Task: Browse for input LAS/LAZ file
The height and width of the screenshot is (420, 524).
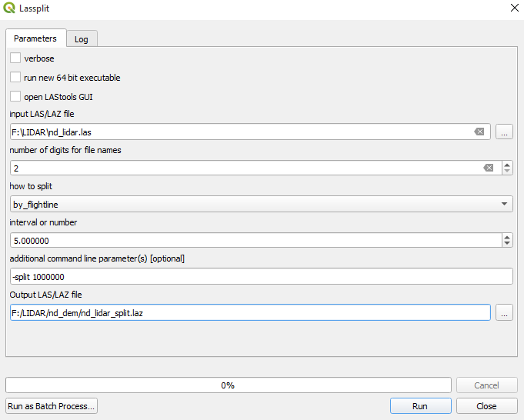Action: pyautogui.click(x=504, y=132)
